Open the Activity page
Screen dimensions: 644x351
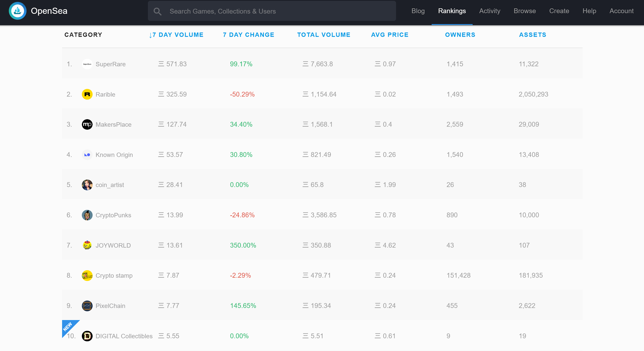point(489,11)
